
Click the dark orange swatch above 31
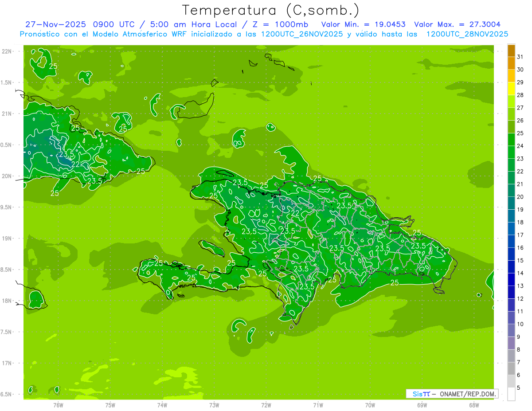[x=511, y=51]
